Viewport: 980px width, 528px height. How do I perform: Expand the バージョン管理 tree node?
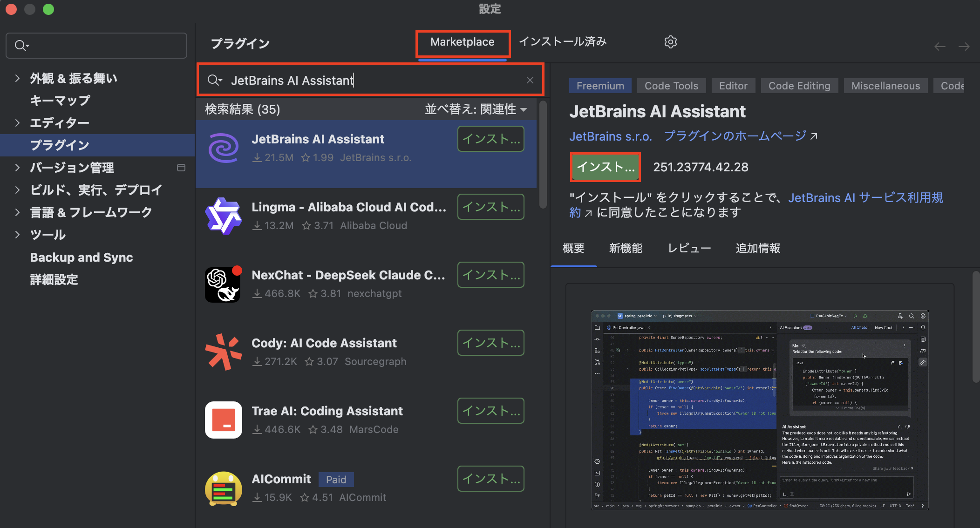point(17,168)
